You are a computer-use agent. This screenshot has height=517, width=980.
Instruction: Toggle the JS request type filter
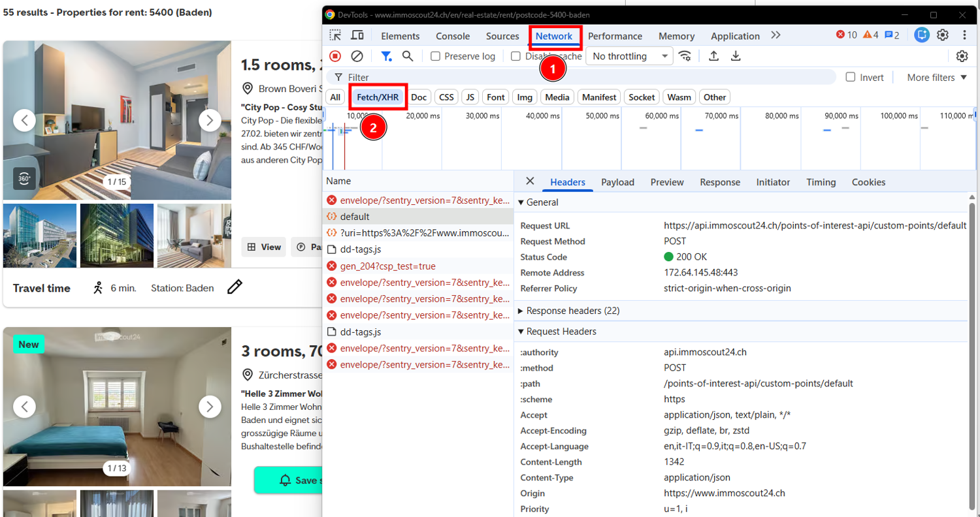(470, 97)
